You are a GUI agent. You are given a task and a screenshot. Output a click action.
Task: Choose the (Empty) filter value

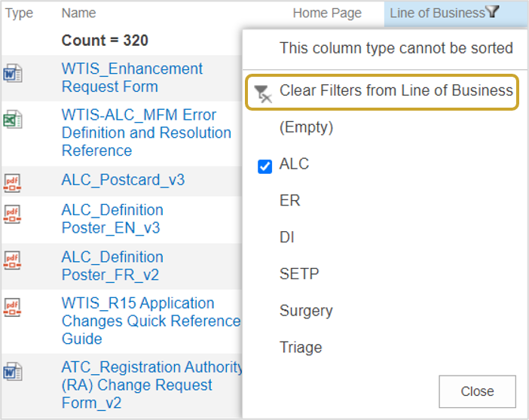pyautogui.click(x=306, y=127)
